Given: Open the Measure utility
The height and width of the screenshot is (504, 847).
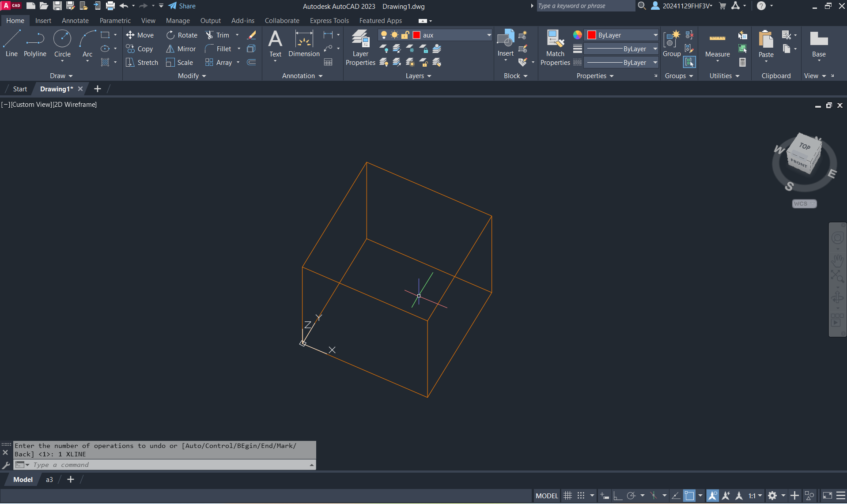Looking at the screenshot, I should [717, 44].
